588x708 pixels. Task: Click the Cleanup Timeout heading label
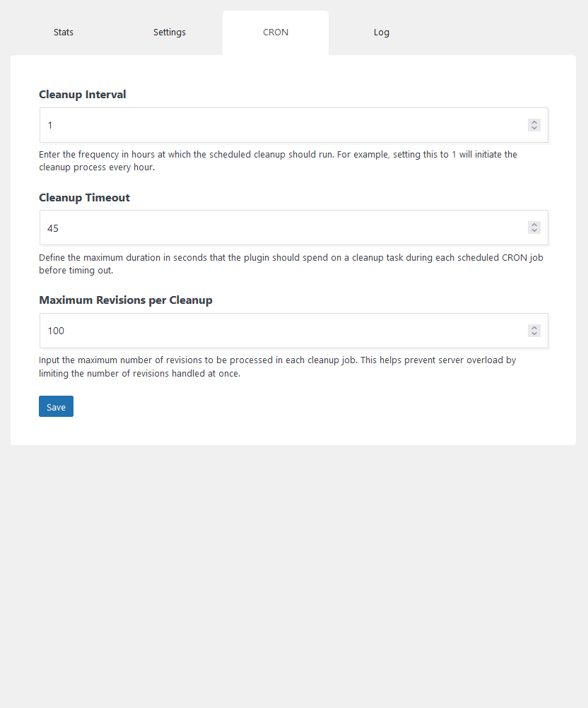84,198
